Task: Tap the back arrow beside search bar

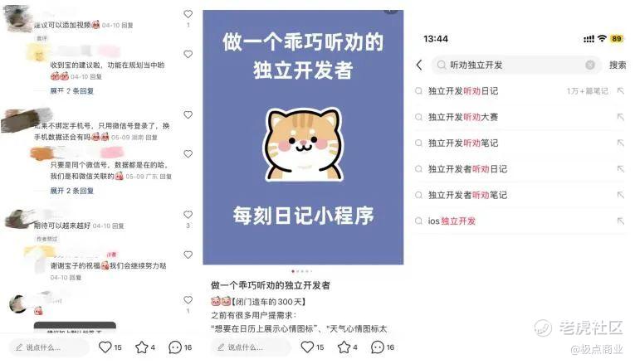Action: (419, 65)
